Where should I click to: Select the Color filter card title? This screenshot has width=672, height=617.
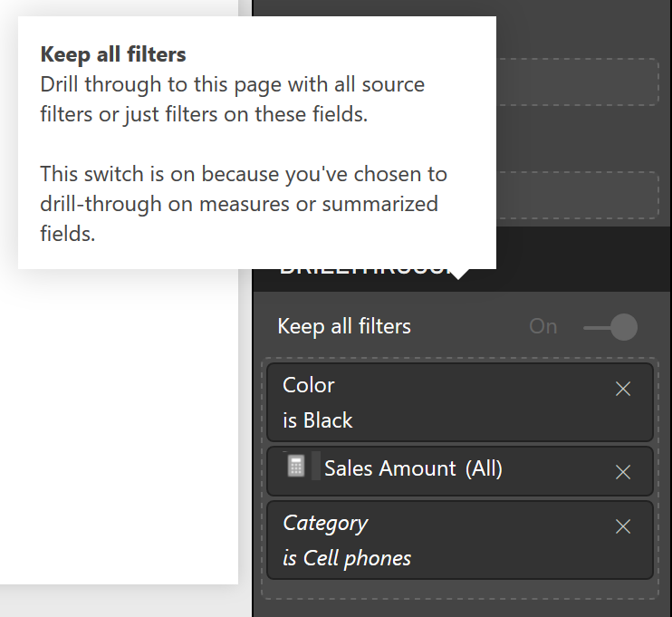pyautogui.click(x=309, y=385)
